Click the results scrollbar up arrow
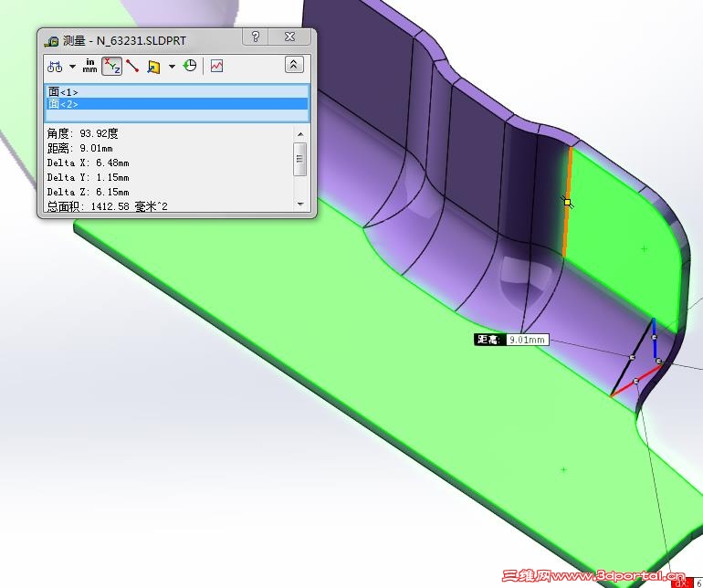The height and width of the screenshot is (588, 703). click(x=300, y=134)
